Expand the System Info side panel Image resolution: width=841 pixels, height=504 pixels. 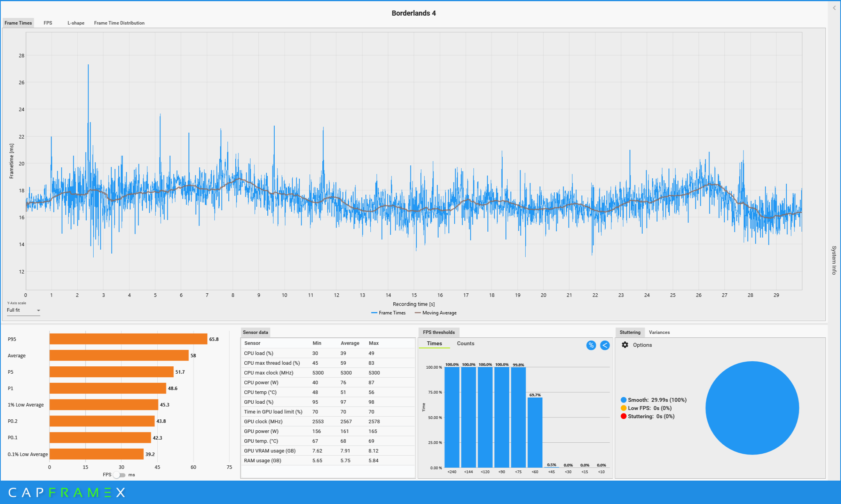click(834, 260)
